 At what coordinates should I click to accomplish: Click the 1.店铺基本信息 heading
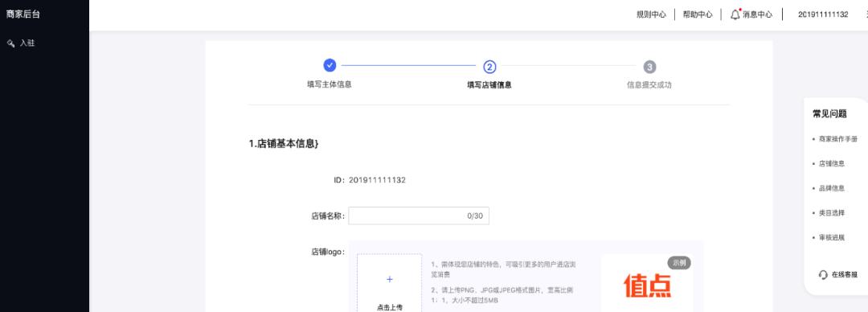(284, 143)
